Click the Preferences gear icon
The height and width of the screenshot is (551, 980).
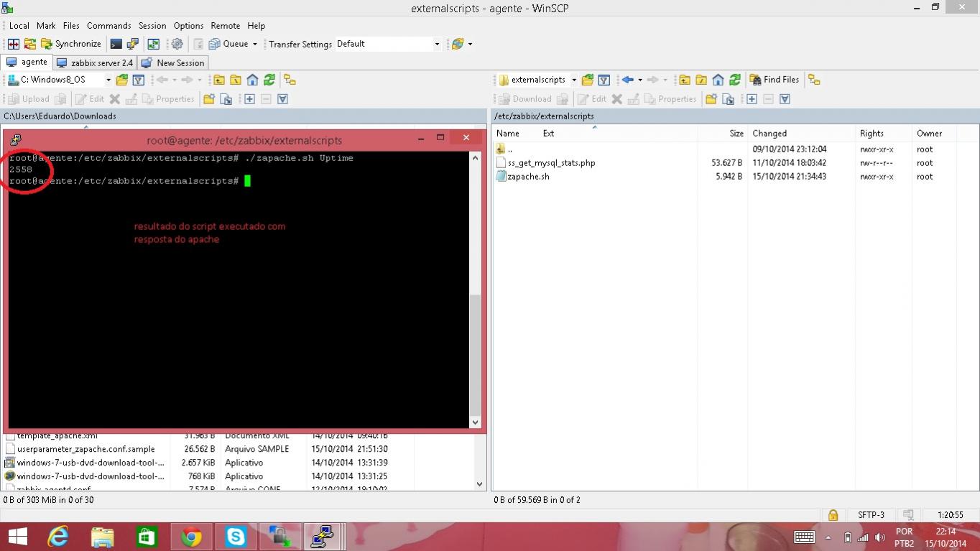(177, 44)
